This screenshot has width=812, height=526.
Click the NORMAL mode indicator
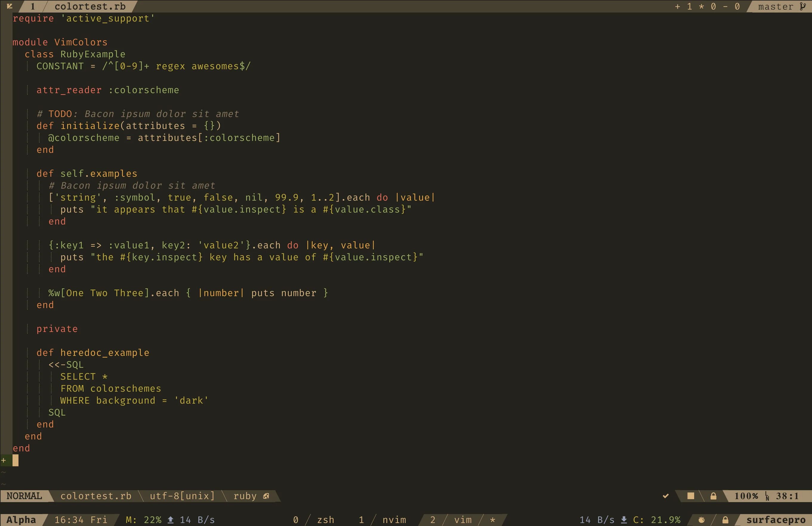coord(24,496)
